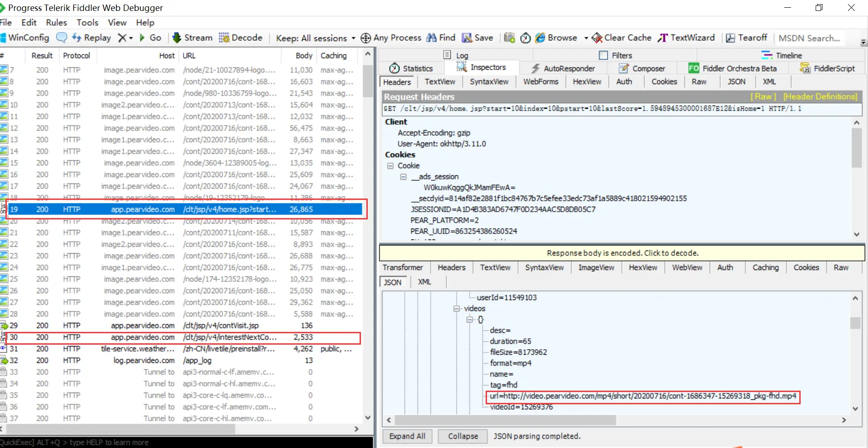The height and width of the screenshot is (448, 868).
Task: Open the File menu
Action: click(x=6, y=22)
